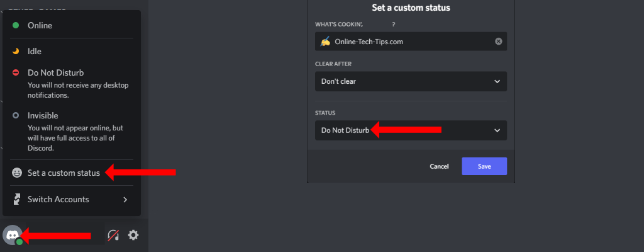Open the Status dropdown showing Do Not Disturb
This screenshot has width=644, height=252.
(411, 130)
